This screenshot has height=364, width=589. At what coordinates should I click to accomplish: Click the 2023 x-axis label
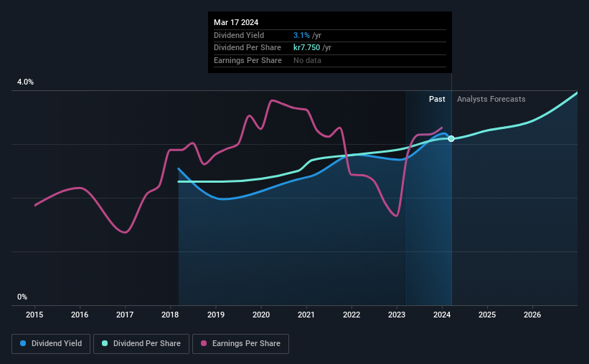pos(397,315)
